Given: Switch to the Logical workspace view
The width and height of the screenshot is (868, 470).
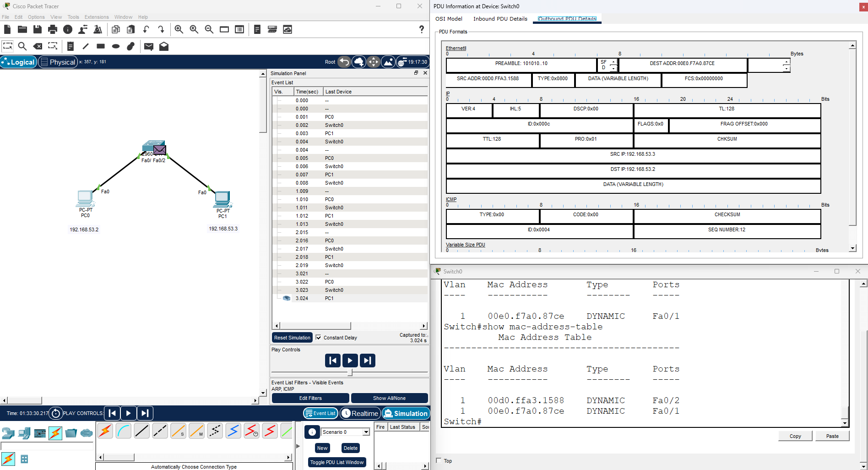Looking at the screenshot, I should tap(18, 62).
